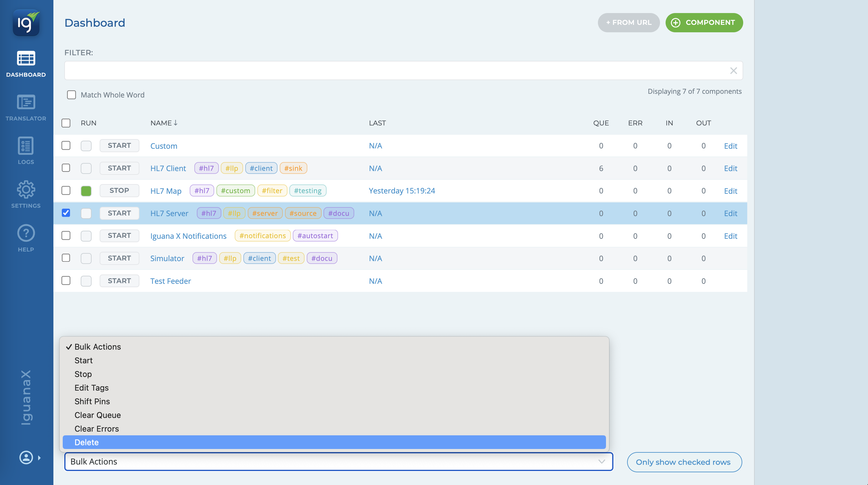Uncheck the HL7 Server row checkbox
The width and height of the screenshot is (868, 485).
click(x=66, y=213)
